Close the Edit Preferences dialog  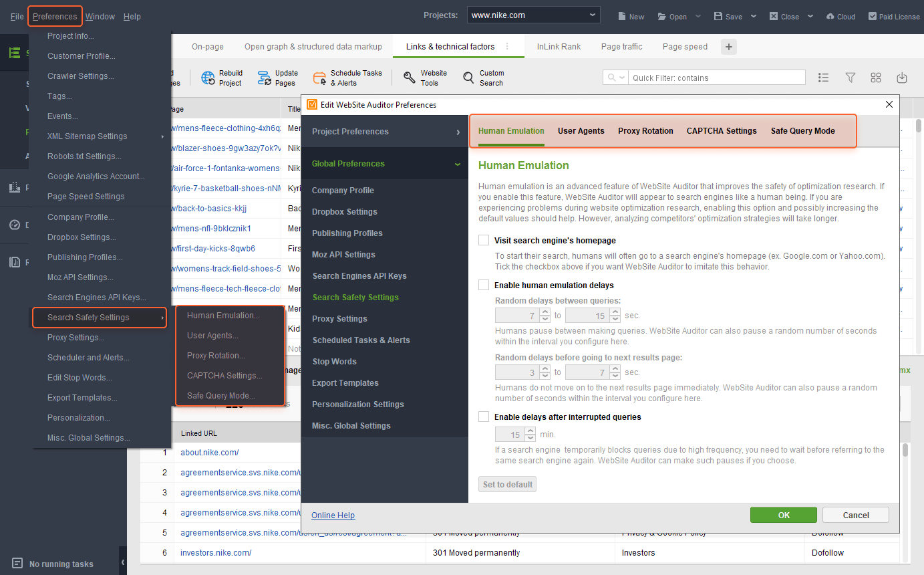(x=889, y=104)
